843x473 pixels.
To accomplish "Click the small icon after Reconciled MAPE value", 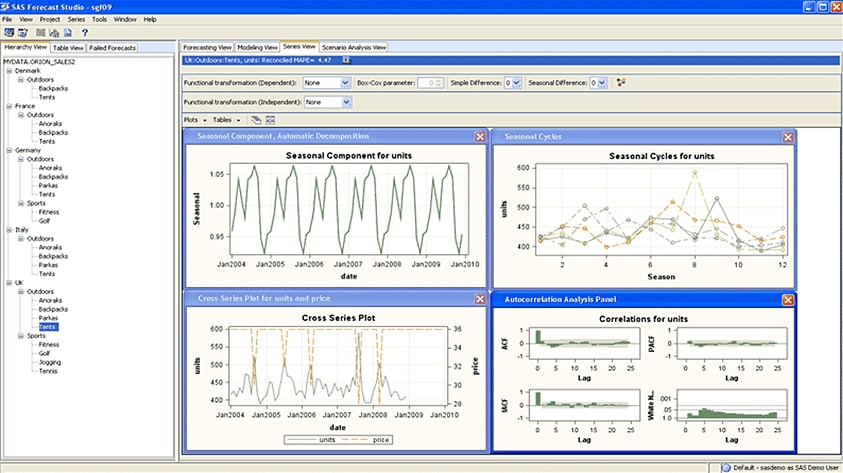I will 347,60.
